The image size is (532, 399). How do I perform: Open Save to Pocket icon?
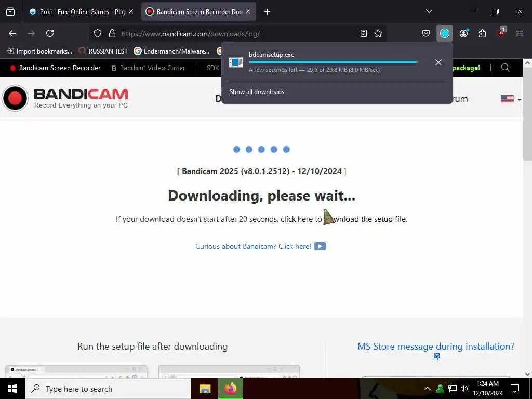426,33
